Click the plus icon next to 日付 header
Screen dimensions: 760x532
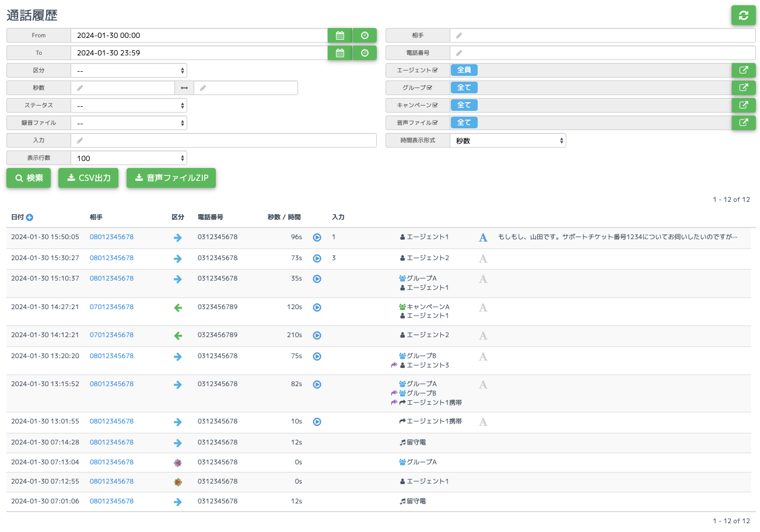[x=29, y=217]
